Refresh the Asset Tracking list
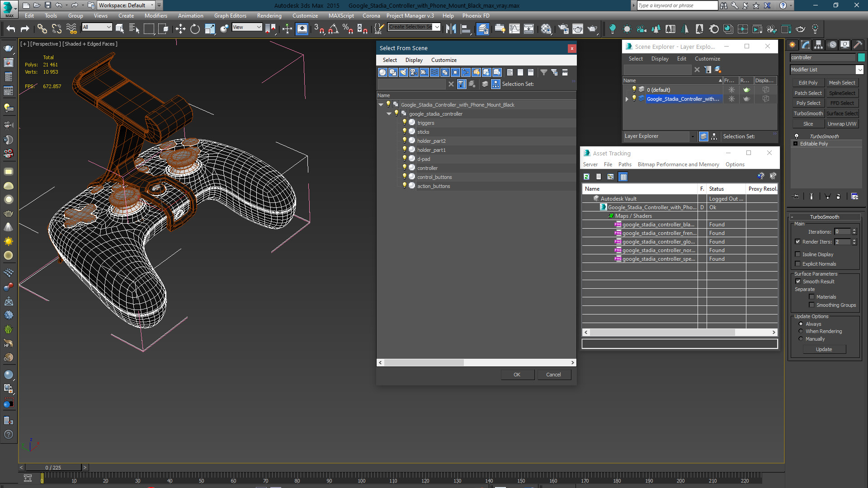 586,177
